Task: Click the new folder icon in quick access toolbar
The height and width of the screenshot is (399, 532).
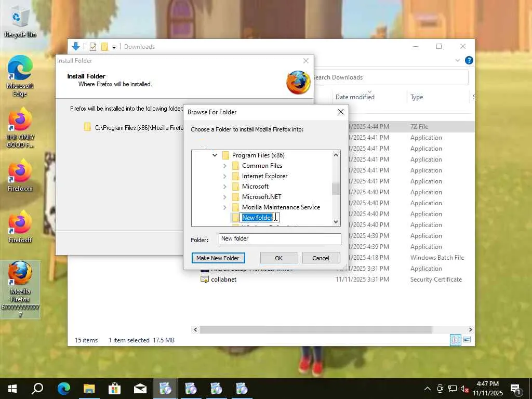Action: click(104, 47)
